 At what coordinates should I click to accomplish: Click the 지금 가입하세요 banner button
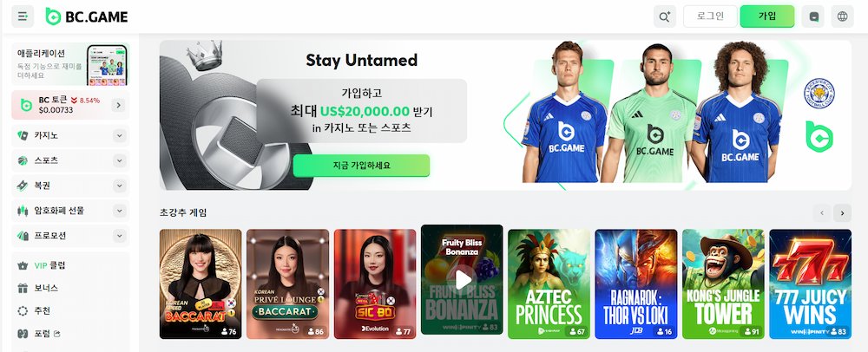pos(361,166)
